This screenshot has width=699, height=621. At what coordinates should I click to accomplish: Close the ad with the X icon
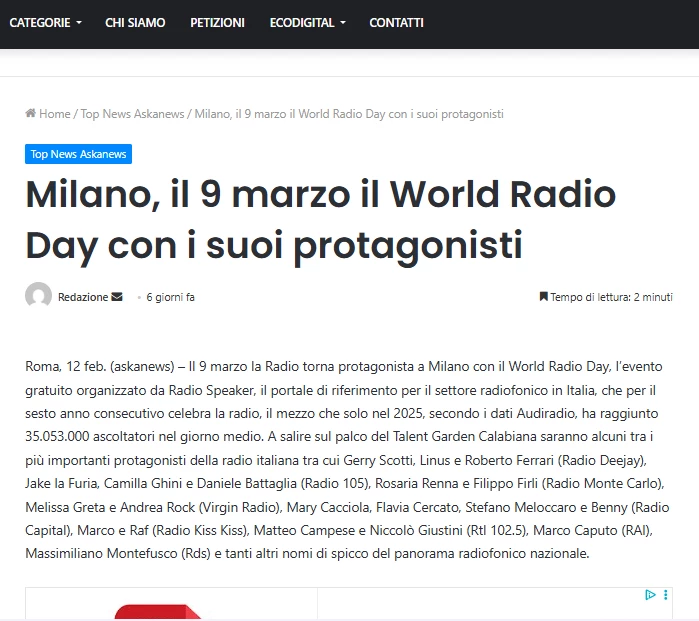coord(664,595)
